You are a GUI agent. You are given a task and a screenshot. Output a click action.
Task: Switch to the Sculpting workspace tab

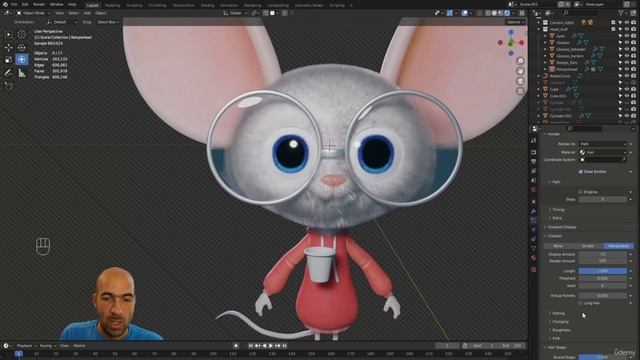[x=134, y=5]
